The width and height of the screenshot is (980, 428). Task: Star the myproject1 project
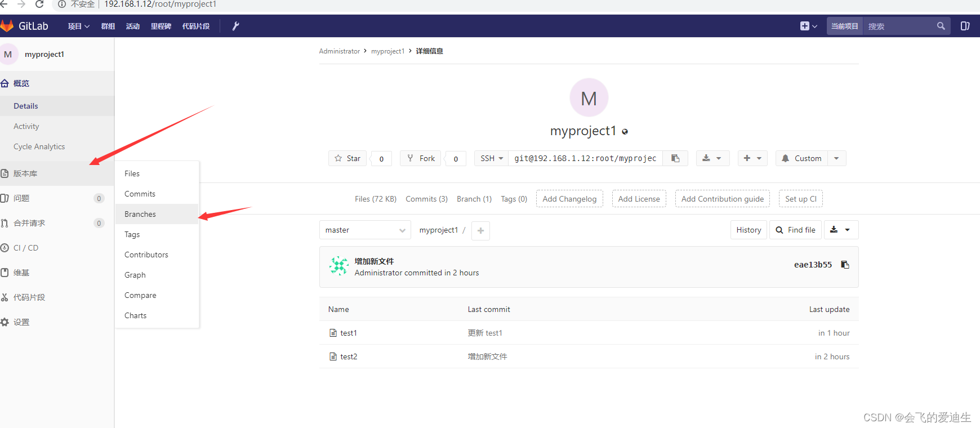pos(348,158)
